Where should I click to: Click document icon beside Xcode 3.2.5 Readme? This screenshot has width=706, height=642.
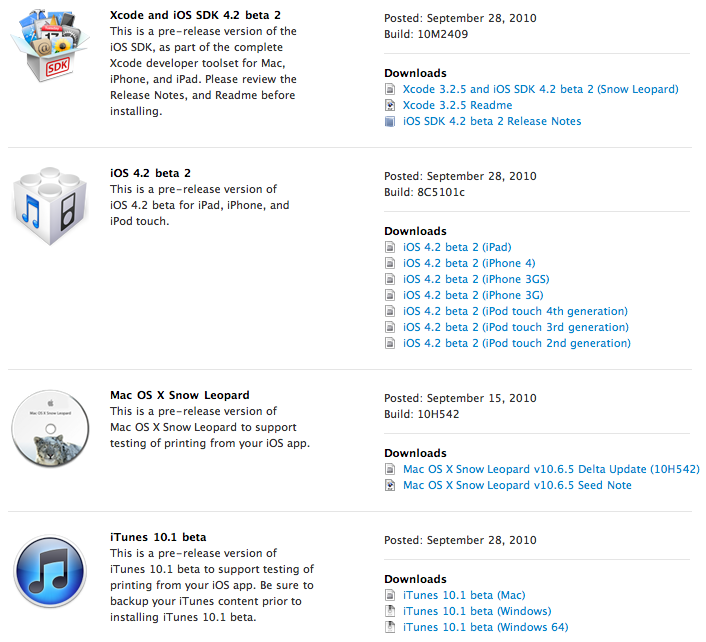tap(390, 106)
